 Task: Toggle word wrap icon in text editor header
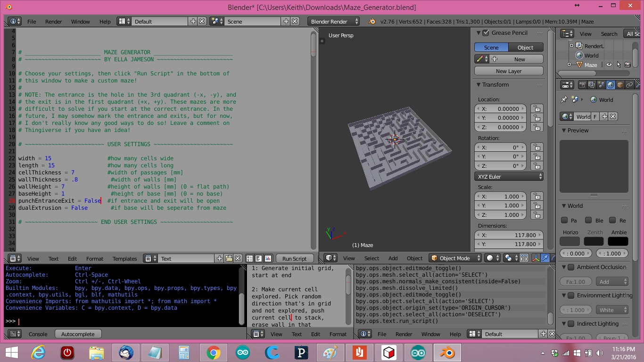pyautogui.click(x=258, y=258)
